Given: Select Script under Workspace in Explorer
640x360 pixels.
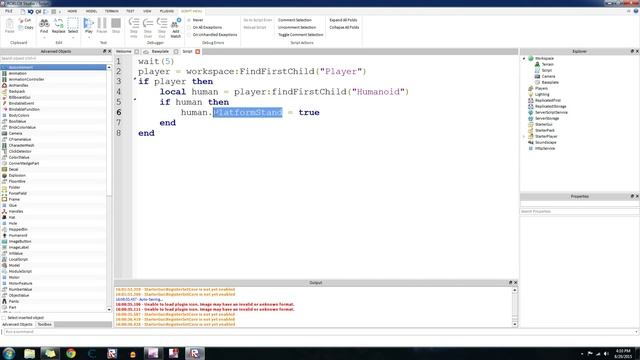Looking at the screenshot, I should click(547, 71).
